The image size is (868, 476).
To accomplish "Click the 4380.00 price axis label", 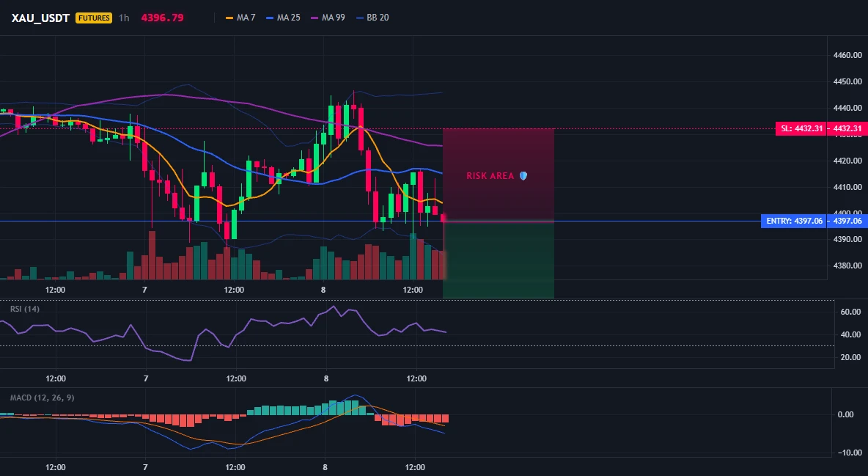I will (847, 266).
